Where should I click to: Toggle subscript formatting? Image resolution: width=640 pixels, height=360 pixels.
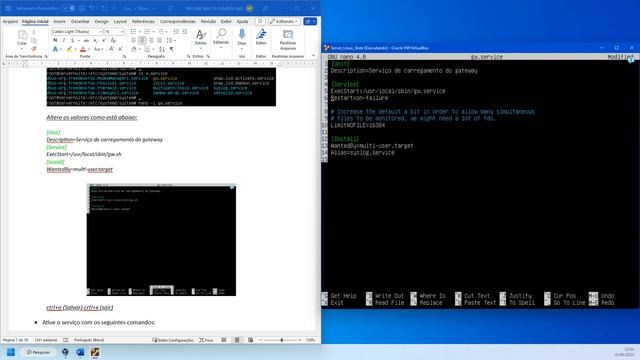click(x=95, y=40)
